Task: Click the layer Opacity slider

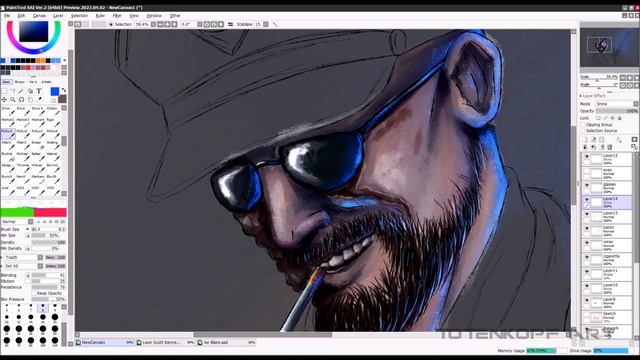Action: tap(617, 111)
